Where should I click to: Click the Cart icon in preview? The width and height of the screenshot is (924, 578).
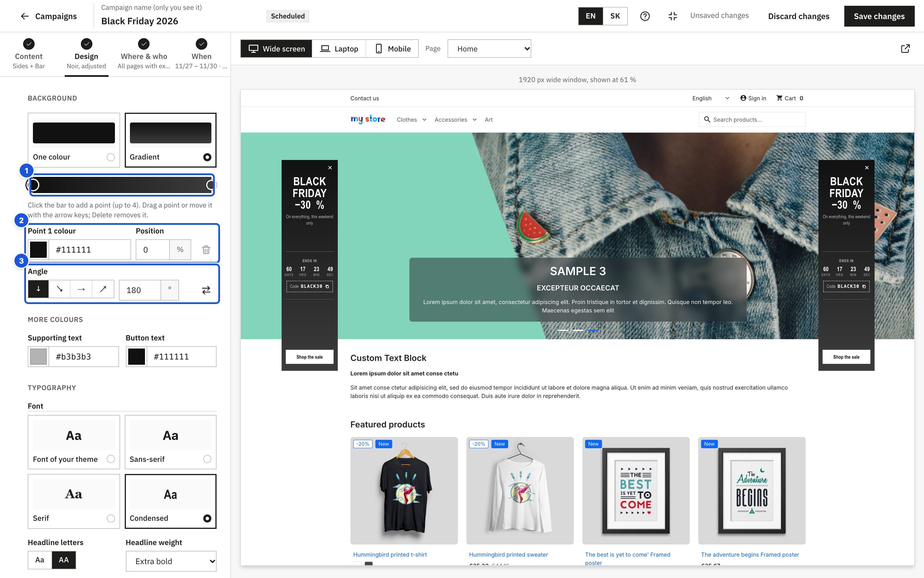tap(779, 98)
